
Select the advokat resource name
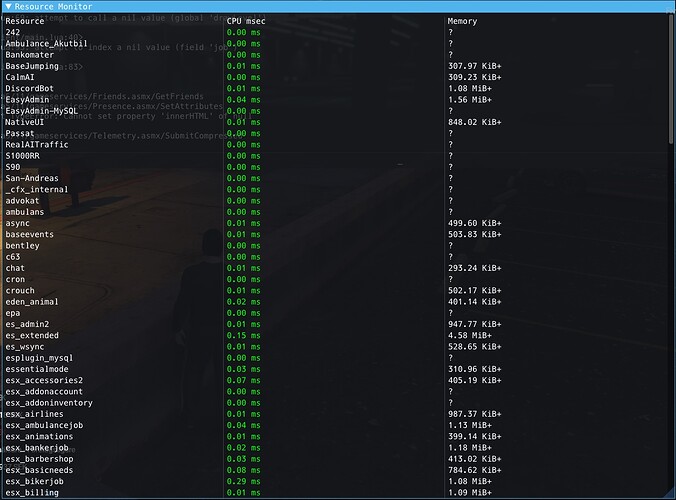click(22, 200)
